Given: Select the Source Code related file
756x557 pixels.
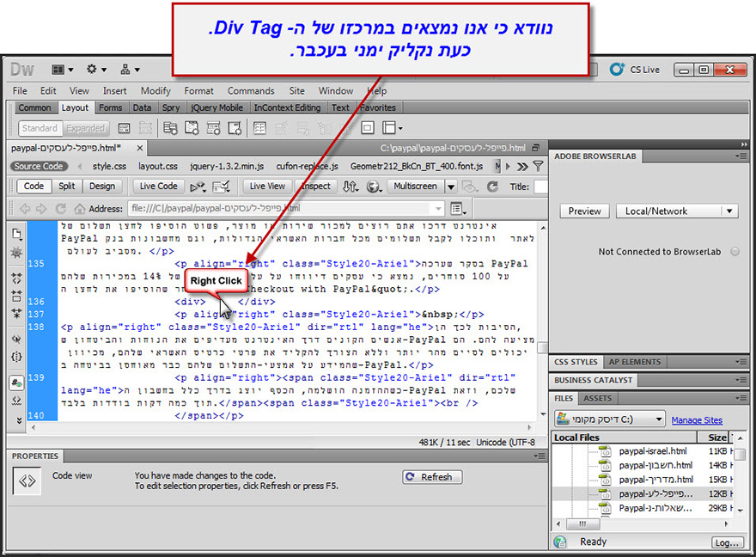Looking at the screenshot, I should coord(39,167).
